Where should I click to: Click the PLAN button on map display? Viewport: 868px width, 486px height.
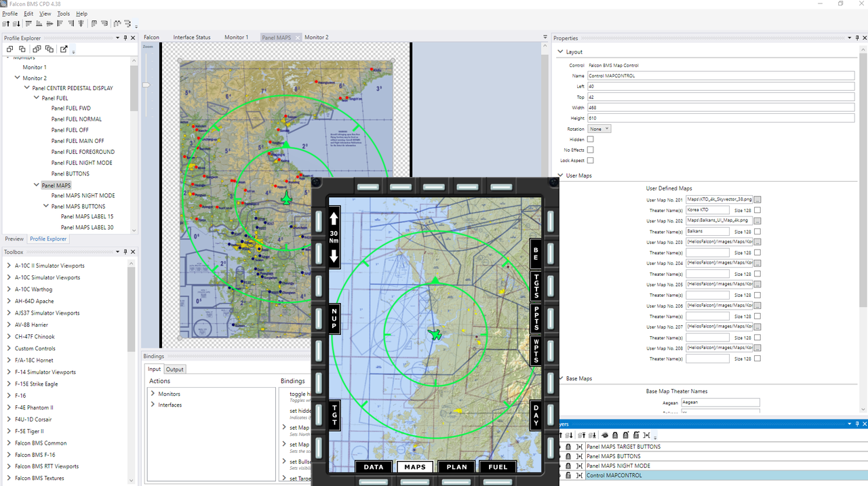coord(456,467)
